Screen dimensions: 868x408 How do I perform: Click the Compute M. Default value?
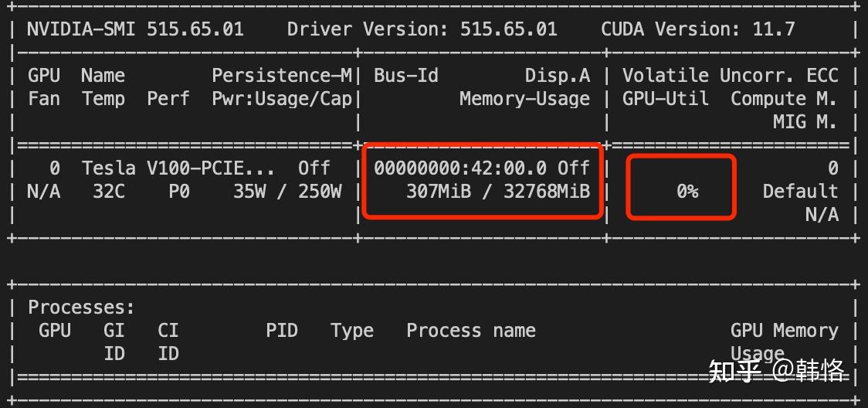tap(801, 192)
